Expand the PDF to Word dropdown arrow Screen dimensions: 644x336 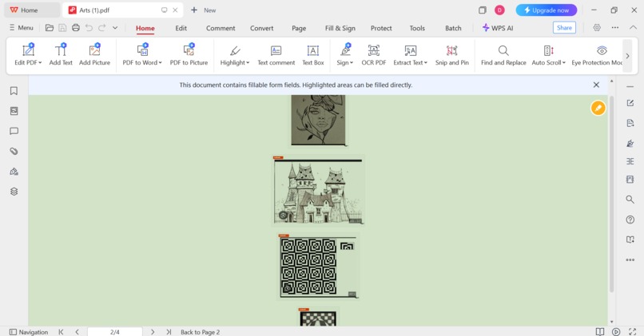point(160,63)
